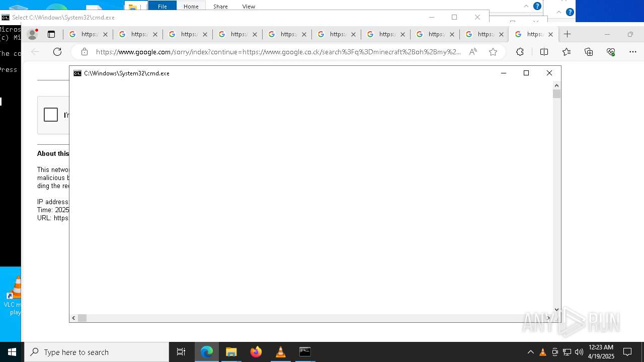This screenshot has width=644, height=362.
Task: Open File Explorer File ribbon tab
Action: [162, 7]
